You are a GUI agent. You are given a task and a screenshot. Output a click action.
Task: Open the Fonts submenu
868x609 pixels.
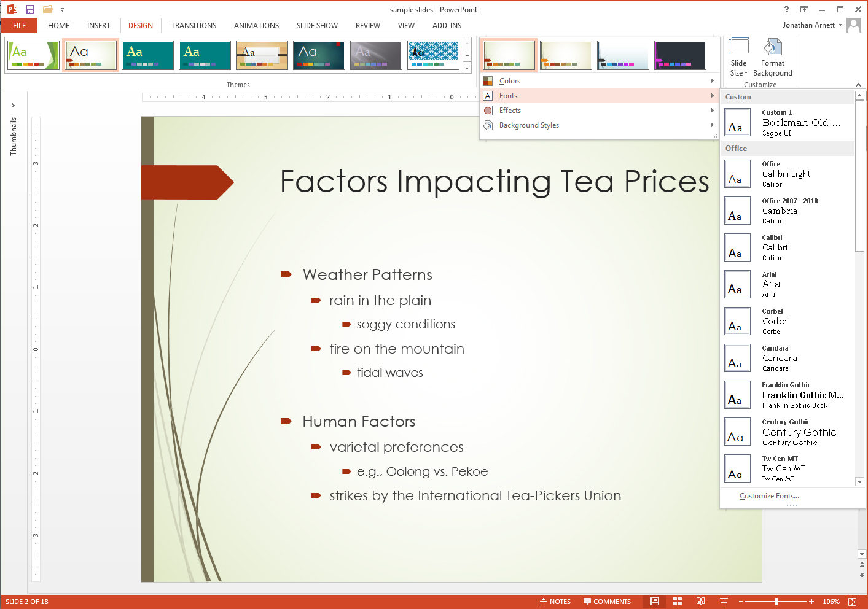pos(599,96)
